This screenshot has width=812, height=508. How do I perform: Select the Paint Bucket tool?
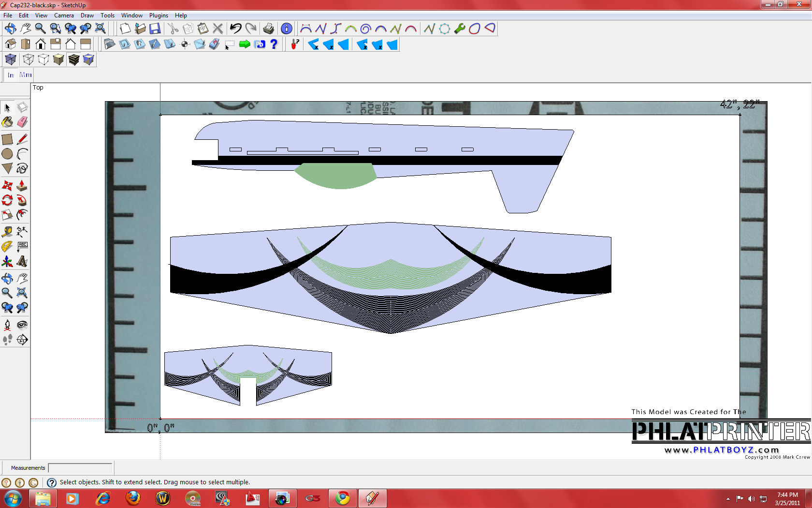(7, 122)
